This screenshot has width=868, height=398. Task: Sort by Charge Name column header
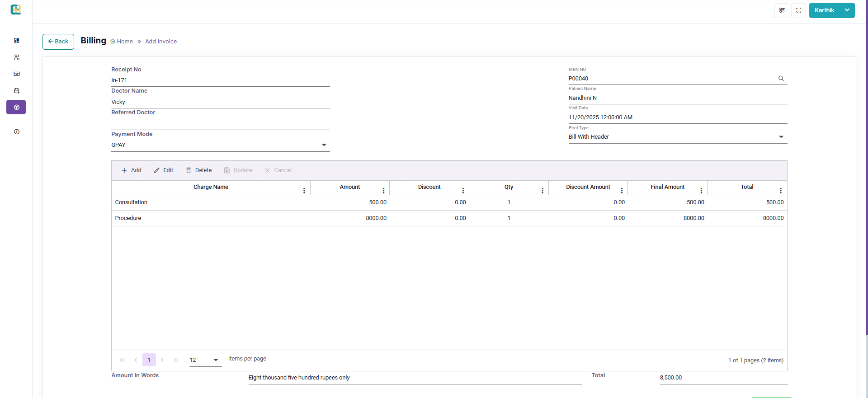[x=211, y=187]
